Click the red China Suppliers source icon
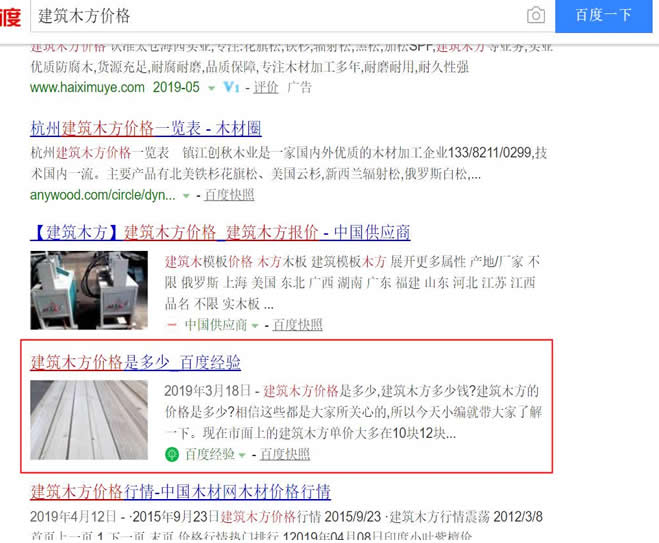The image size is (659, 543). [x=172, y=325]
